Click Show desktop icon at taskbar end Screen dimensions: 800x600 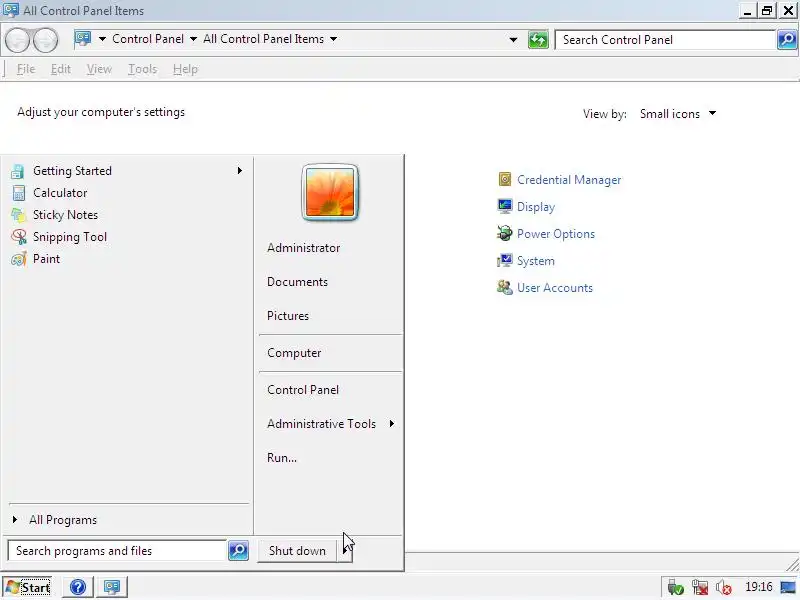click(788, 587)
